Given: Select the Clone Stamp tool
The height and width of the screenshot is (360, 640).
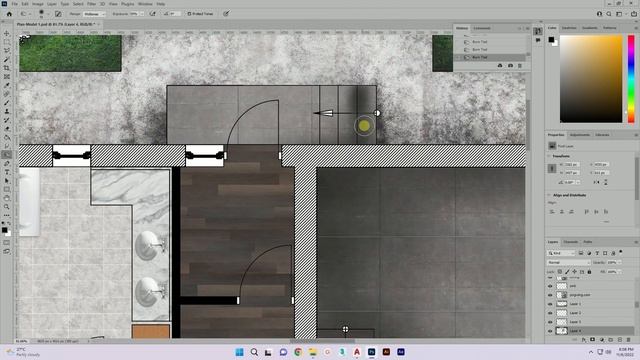Looking at the screenshot, I should (7, 111).
